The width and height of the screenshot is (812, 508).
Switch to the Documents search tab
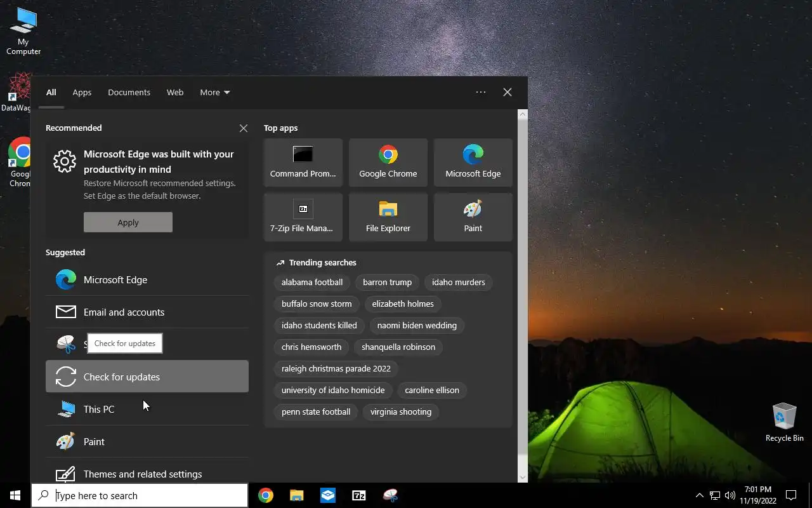(129, 92)
